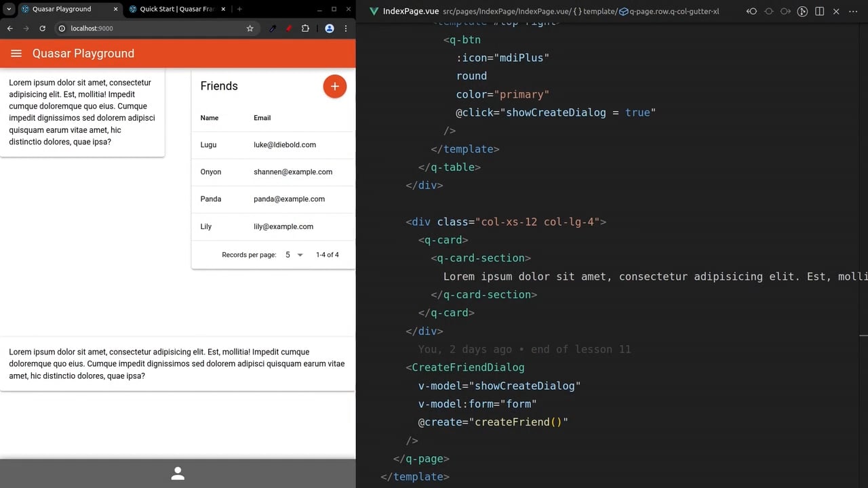
Task: Click the Lily name cell
Action: 206,226
